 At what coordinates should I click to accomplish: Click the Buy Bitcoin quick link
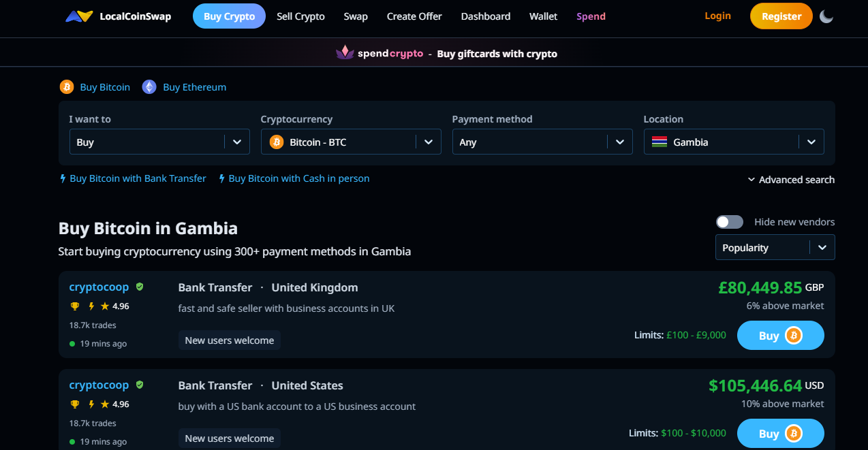[x=105, y=87]
